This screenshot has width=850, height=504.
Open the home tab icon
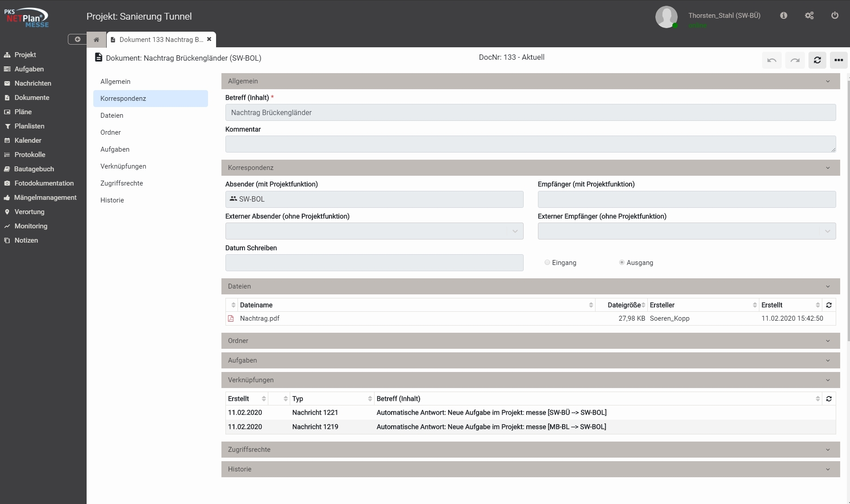tap(96, 40)
